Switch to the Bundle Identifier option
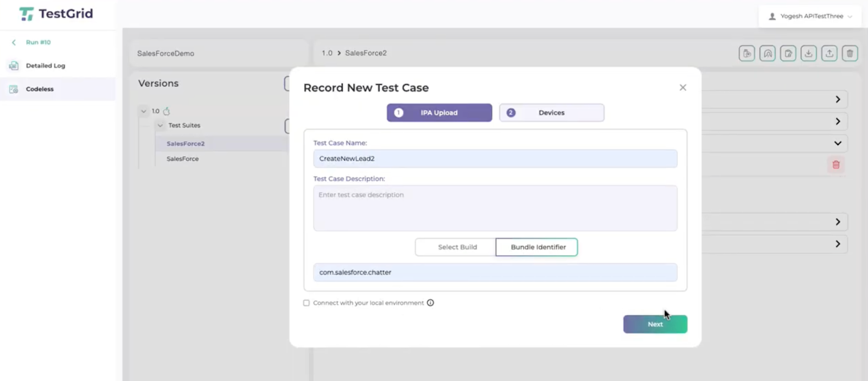 pos(537,247)
